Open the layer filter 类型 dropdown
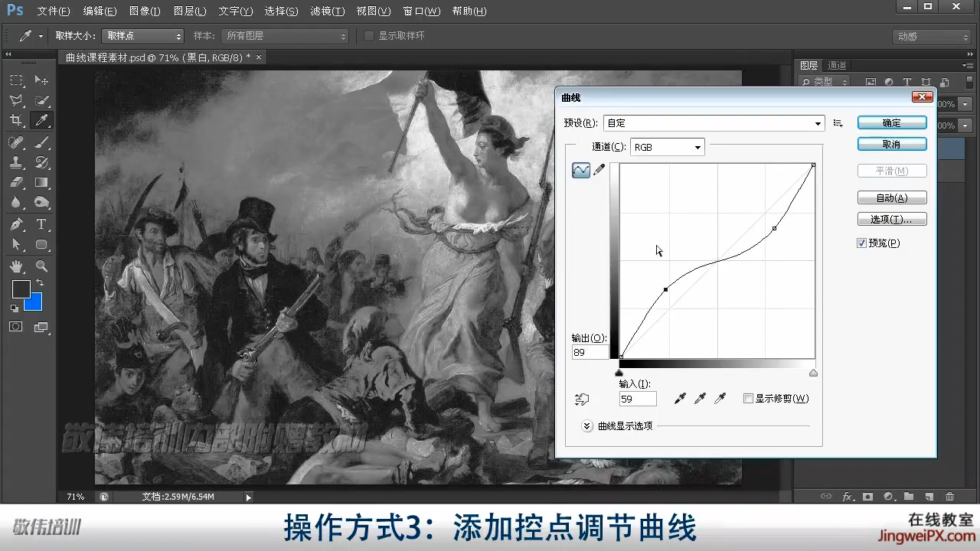980x551 pixels. coord(825,83)
